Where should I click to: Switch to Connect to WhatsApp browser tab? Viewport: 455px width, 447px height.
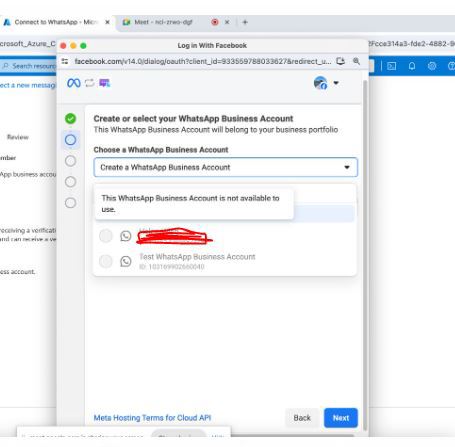pos(57,22)
